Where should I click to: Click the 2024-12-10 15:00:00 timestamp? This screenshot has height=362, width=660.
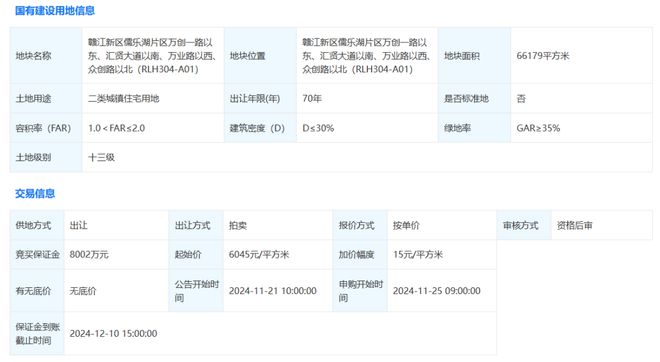click(x=113, y=334)
